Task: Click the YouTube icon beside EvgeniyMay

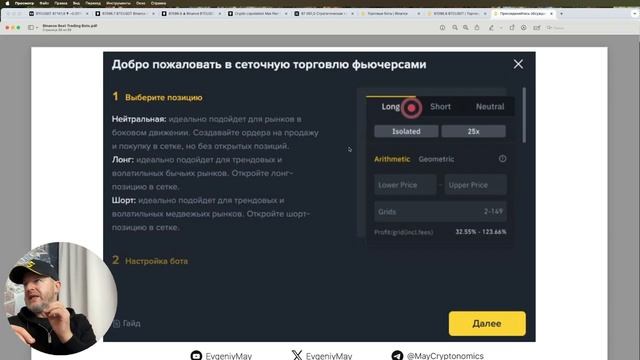Action: [196, 356]
